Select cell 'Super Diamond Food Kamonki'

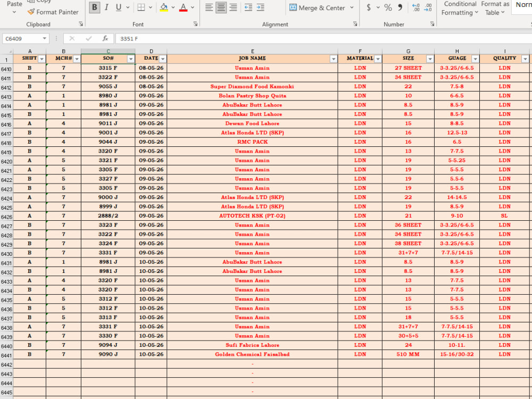[x=252, y=87]
